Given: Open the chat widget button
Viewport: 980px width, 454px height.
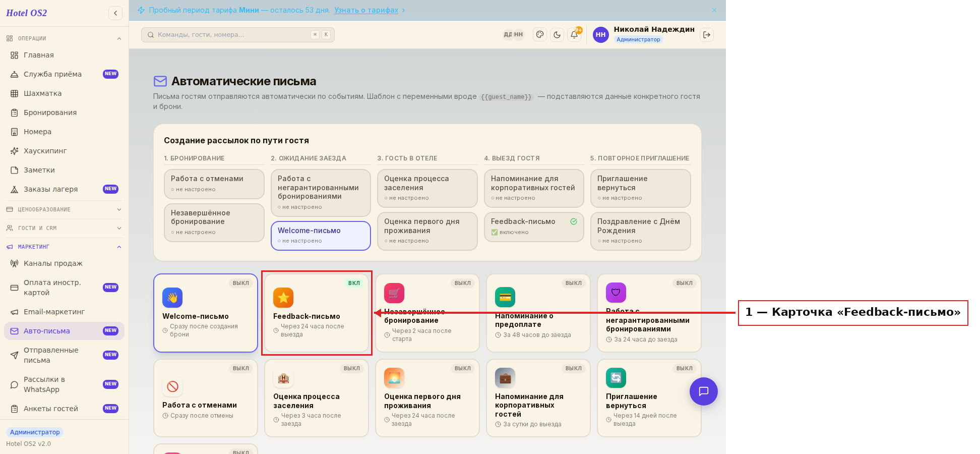Looking at the screenshot, I should [x=704, y=391].
